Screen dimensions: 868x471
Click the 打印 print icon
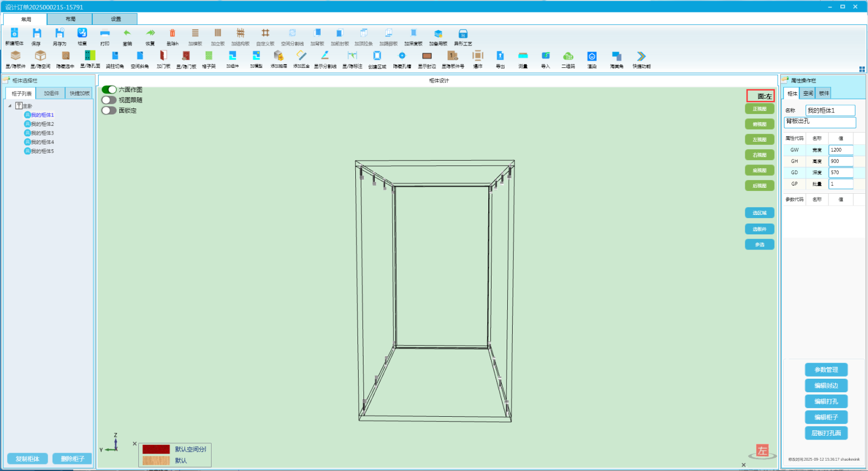pyautogui.click(x=105, y=34)
